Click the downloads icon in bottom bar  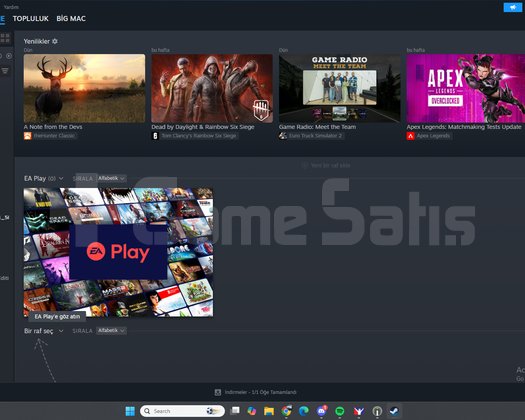coord(218,392)
